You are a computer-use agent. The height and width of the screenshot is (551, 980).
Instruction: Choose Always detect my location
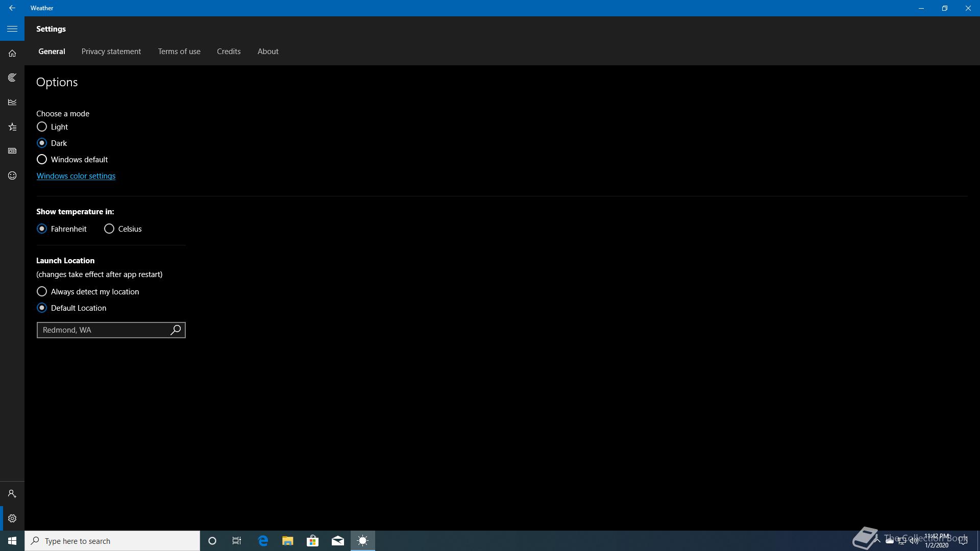click(42, 291)
